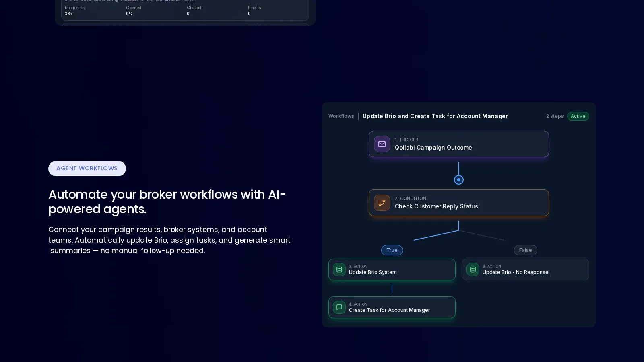Click the AGENT WORKFLOWS pill
644x362 pixels.
click(x=87, y=169)
